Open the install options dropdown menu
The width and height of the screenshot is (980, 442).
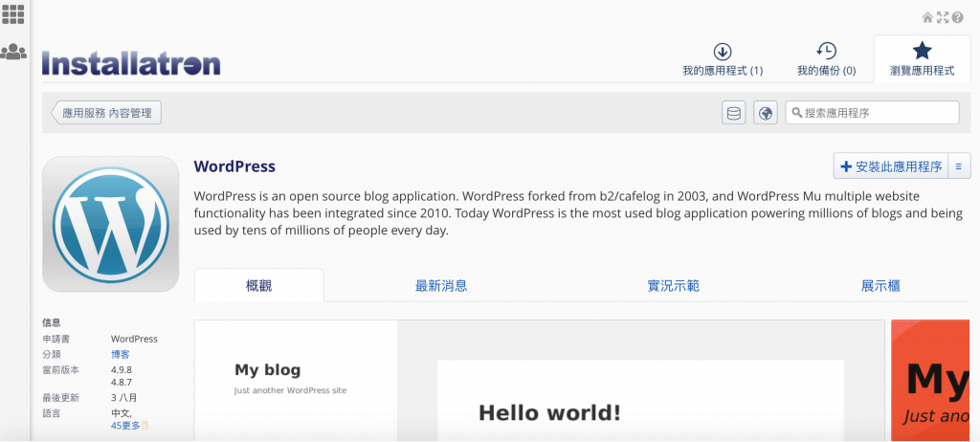tap(960, 166)
